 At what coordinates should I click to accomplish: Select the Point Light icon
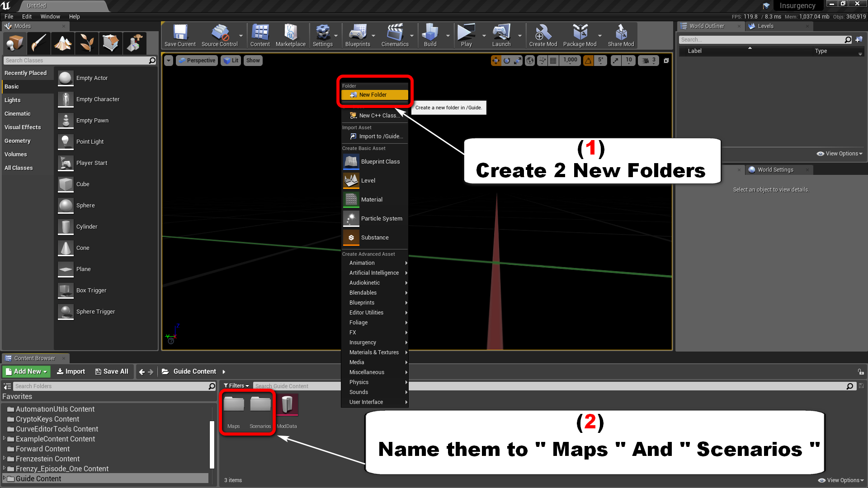[x=66, y=142]
